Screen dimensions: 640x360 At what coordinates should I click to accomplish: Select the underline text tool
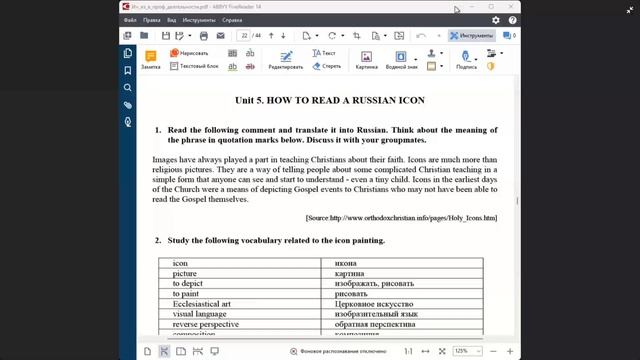tap(233, 66)
